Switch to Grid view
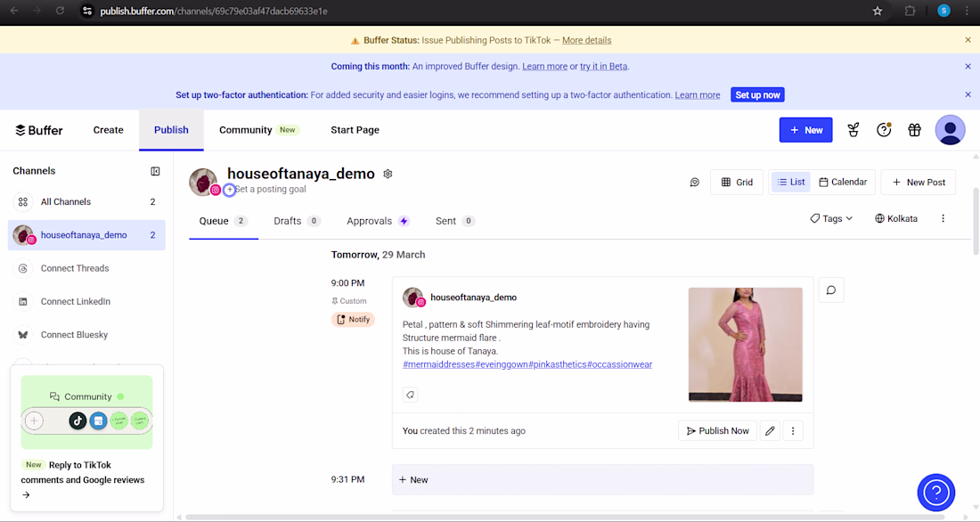This screenshot has width=980, height=522. coord(737,183)
